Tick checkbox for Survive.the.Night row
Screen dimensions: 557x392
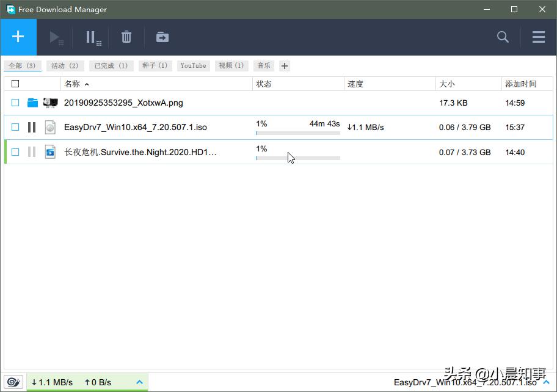(x=15, y=152)
